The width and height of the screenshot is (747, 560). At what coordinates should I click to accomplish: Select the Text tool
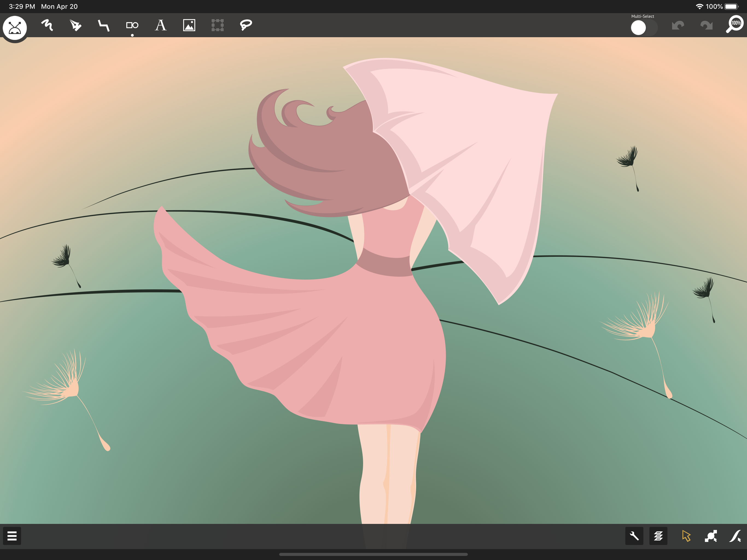click(161, 25)
